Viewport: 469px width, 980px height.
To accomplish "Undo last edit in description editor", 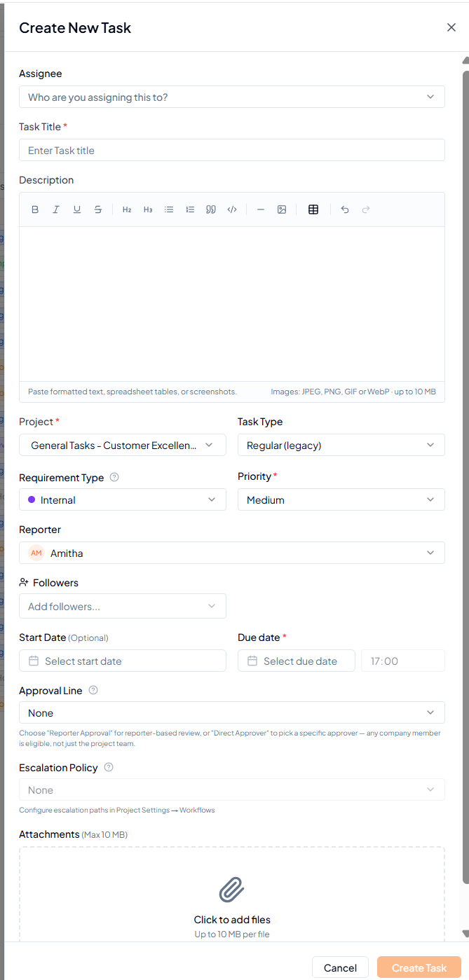I will pos(345,209).
